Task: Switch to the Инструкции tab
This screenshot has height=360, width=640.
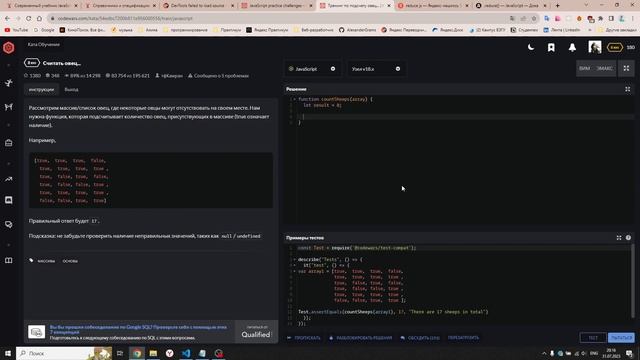Action: pos(41,89)
